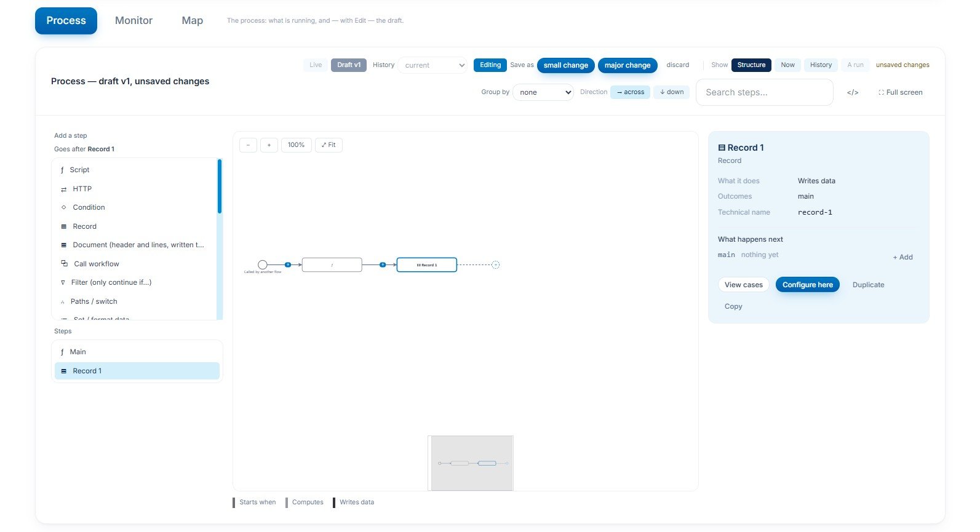Open the Group by dropdown
Viewport: 980px width, 532px height.
pyautogui.click(x=543, y=92)
